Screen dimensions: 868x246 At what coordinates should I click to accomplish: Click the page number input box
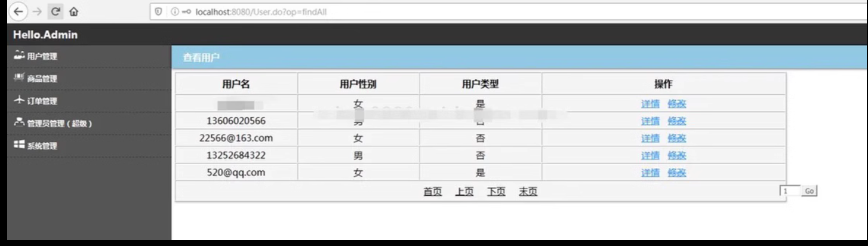[x=790, y=191]
